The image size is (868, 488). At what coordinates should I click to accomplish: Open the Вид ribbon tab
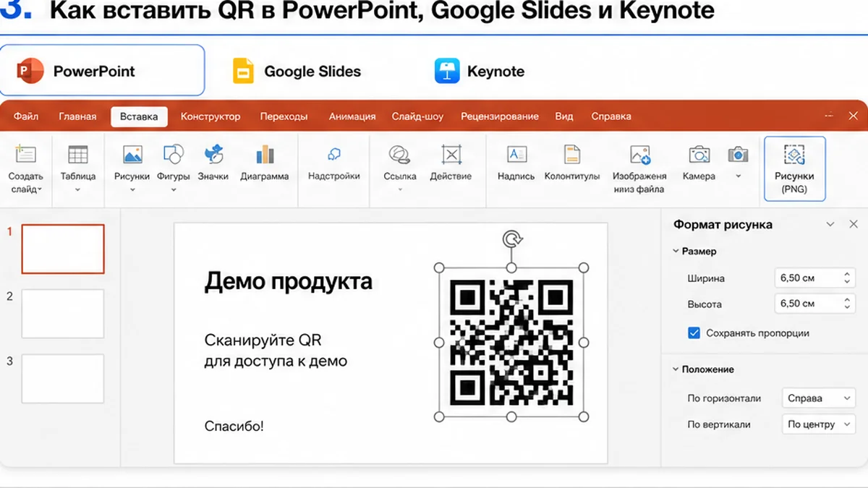click(x=564, y=116)
